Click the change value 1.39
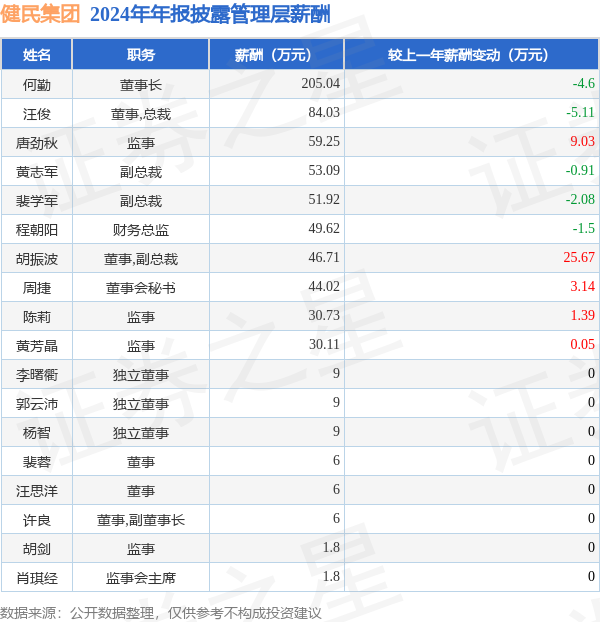Viewport: 600px width, 622px height. pyautogui.click(x=582, y=315)
